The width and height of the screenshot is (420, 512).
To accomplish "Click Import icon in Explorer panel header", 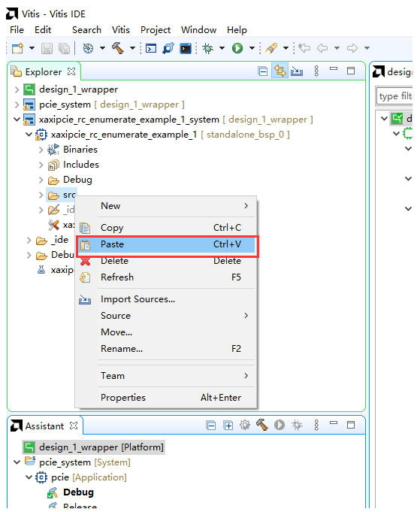I will point(297,71).
